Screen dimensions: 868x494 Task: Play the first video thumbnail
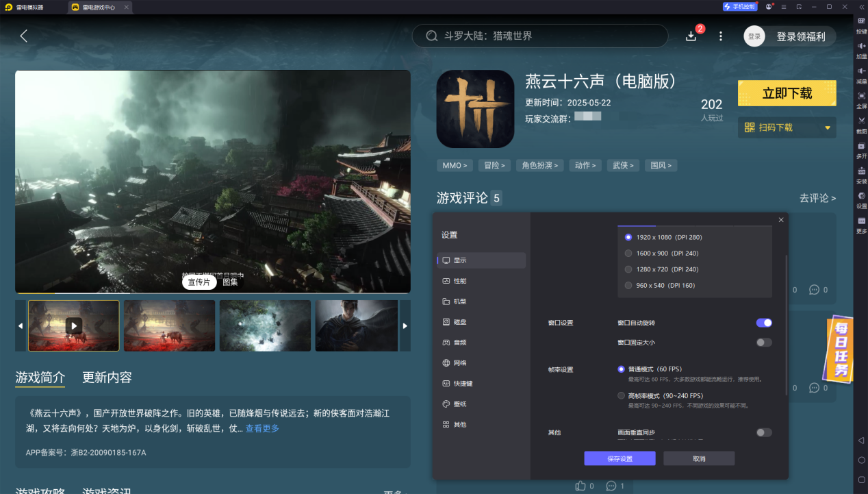(x=73, y=325)
